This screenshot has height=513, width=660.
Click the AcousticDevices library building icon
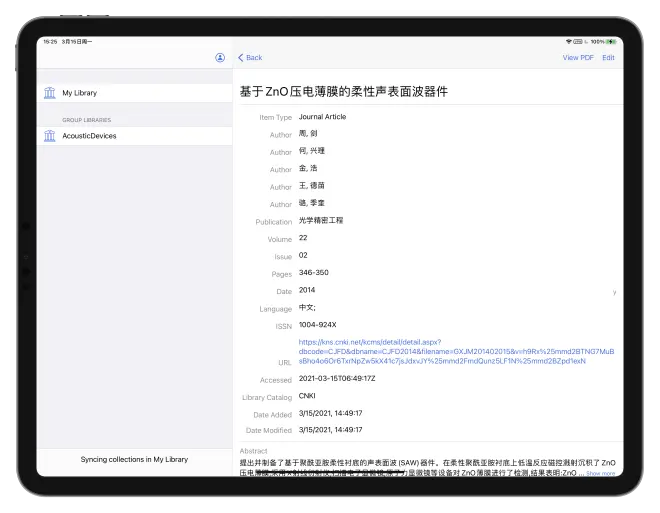point(50,136)
